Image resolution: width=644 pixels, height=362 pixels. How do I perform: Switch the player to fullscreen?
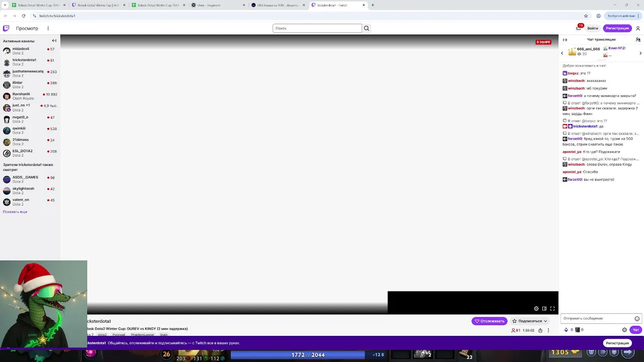(x=552, y=309)
